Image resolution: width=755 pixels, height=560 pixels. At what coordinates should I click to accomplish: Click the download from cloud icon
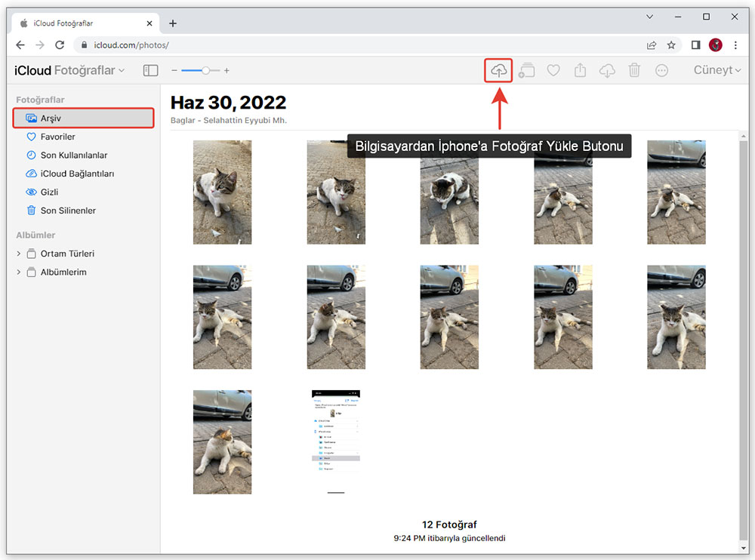[x=607, y=70]
